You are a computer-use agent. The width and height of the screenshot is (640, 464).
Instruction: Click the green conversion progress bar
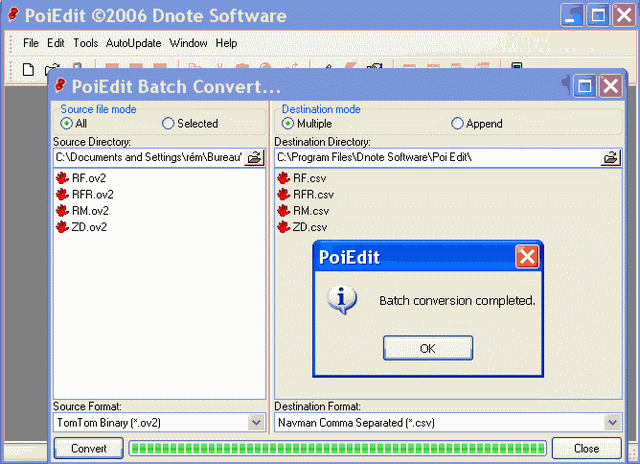337,448
